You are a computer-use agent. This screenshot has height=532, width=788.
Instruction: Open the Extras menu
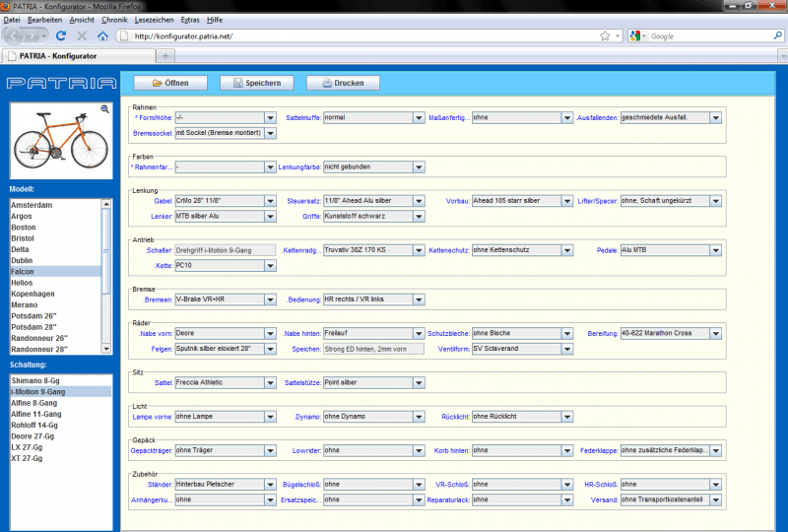[x=190, y=20]
